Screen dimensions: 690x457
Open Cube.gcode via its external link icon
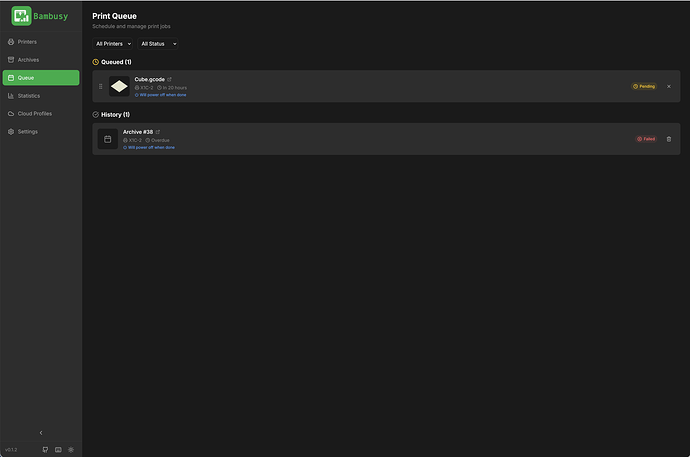[x=169, y=79]
